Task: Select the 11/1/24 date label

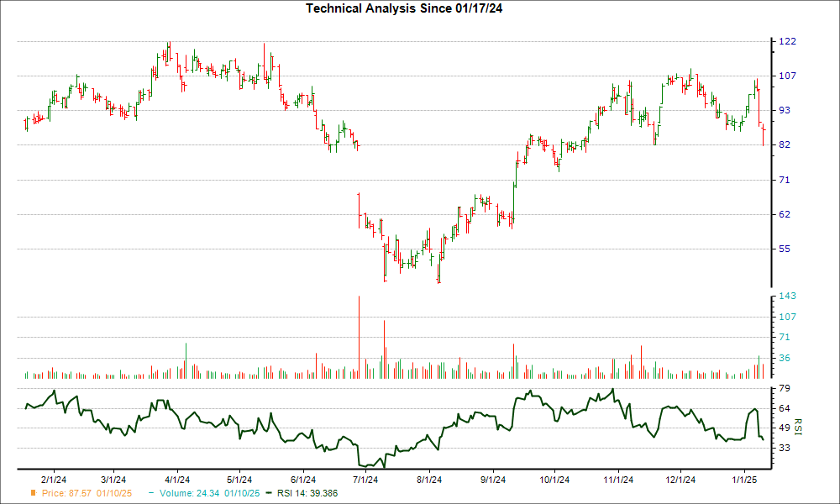Action: coord(618,480)
